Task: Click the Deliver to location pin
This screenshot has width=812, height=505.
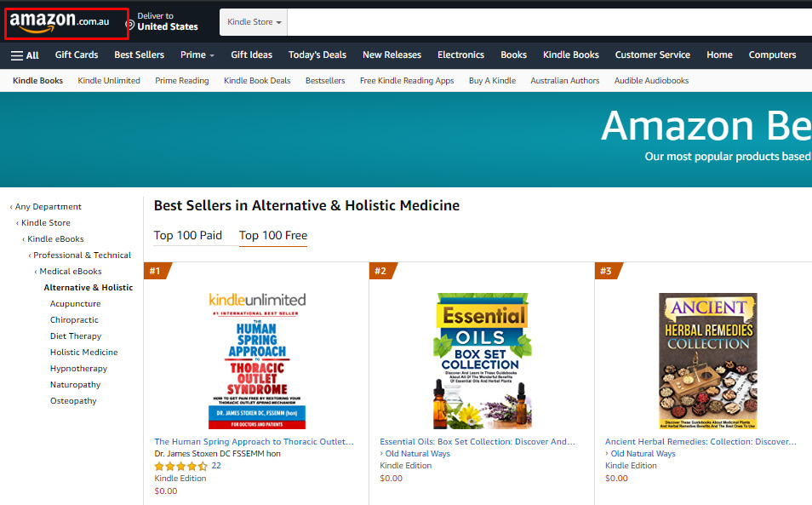Action: tap(129, 23)
